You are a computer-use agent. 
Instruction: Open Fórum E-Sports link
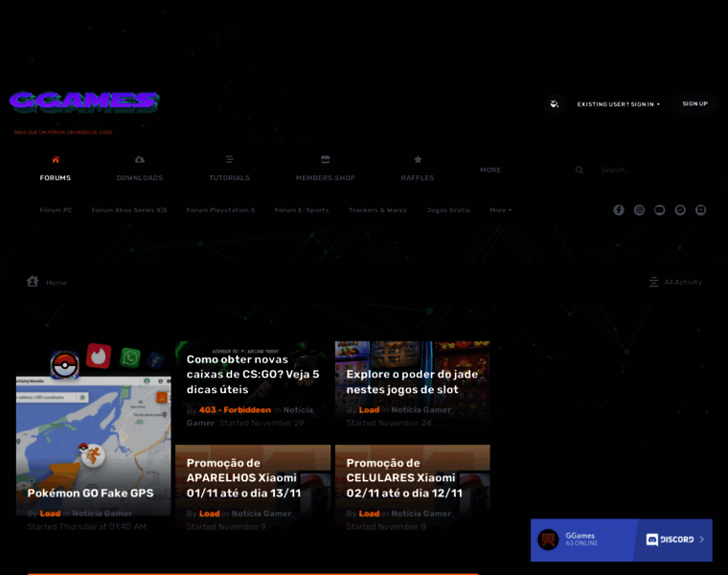point(302,210)
